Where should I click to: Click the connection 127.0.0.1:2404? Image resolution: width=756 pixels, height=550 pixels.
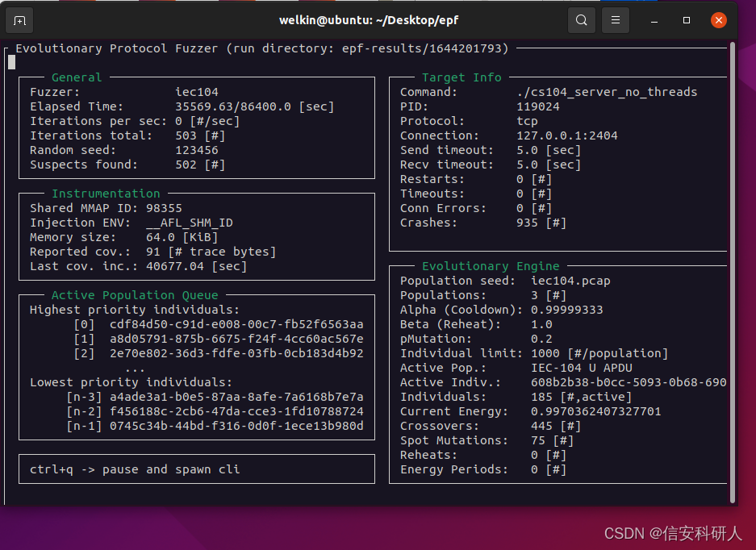(566, 135)
